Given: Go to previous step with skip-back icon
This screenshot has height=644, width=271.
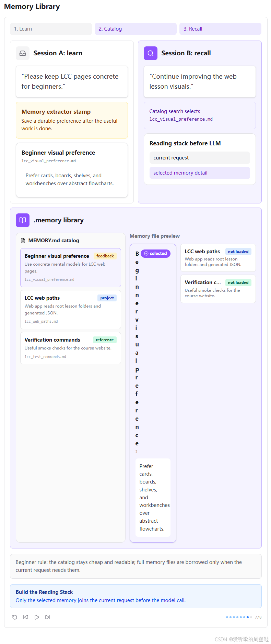Looking at the screenshot, I should [x=26, y=617].
